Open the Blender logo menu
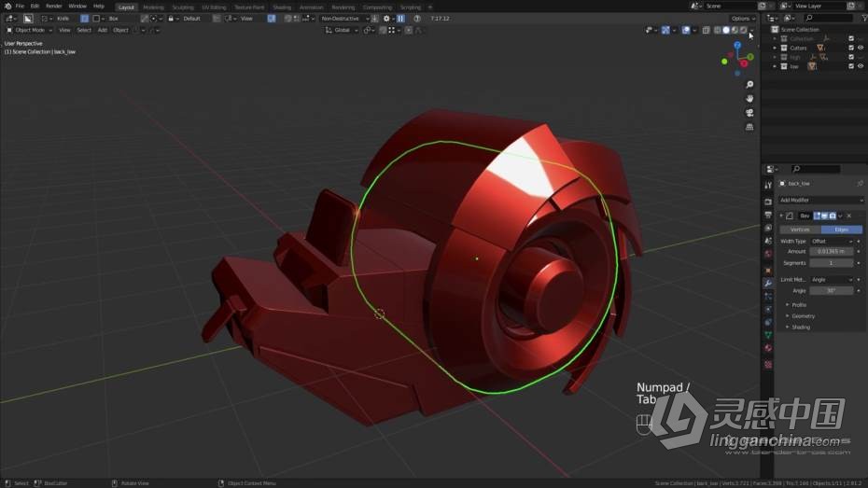 click(x=7, y=7)
